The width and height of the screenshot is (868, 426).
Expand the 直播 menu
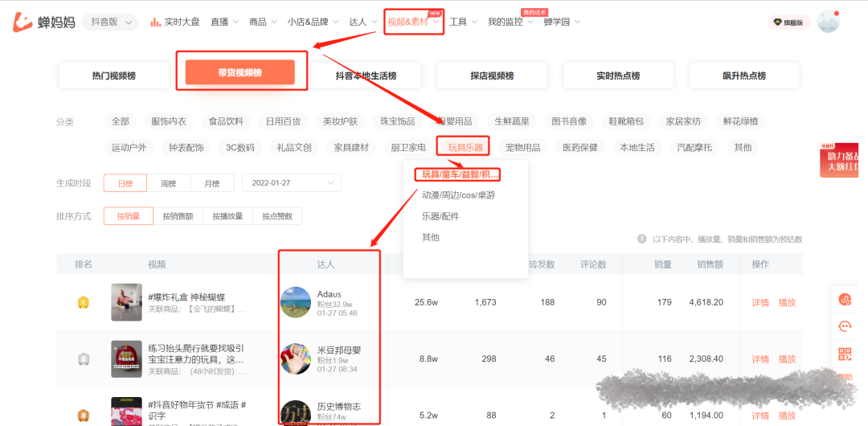tap(224, 23)
